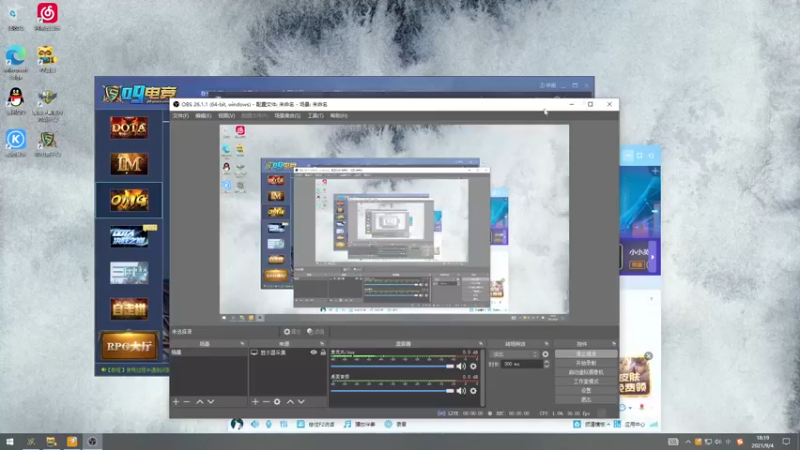This screenshot has height=450, width=800.
Task: Toggle 工作室模式 studio mode in OBS controls
Action: point(586,381)
